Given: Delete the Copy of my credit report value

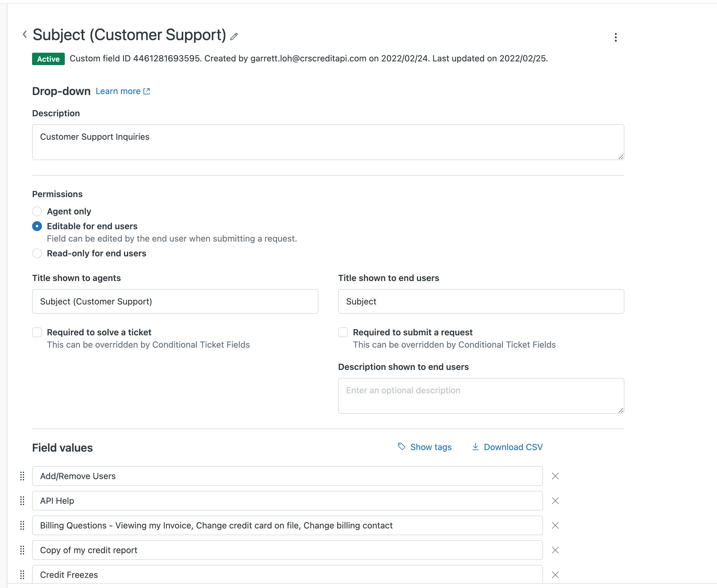Looking at the screenshot, I should tap(555, 550).
